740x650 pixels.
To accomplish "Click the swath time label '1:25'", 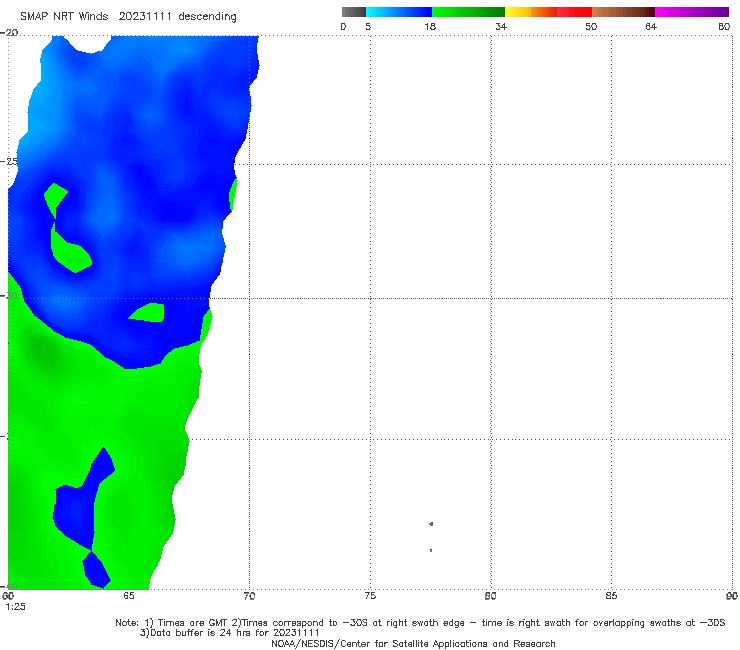I will [16, 607].
